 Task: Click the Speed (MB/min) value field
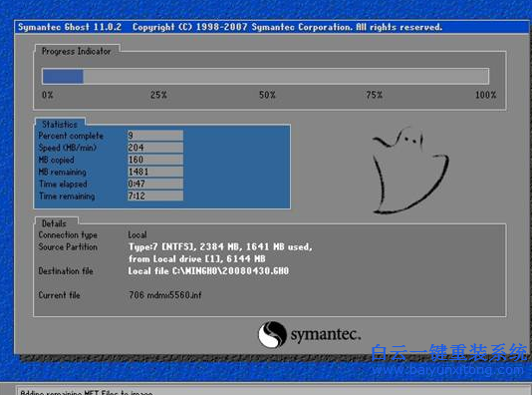(155, 148)
